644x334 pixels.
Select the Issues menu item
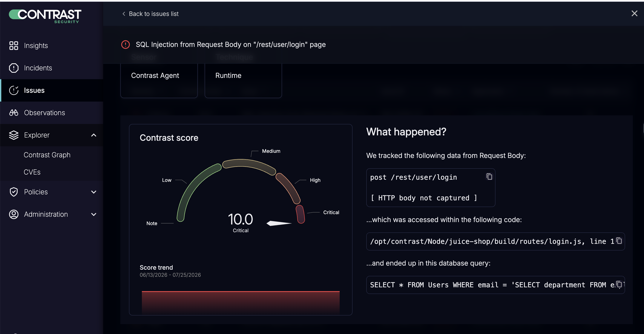point(52,90)
